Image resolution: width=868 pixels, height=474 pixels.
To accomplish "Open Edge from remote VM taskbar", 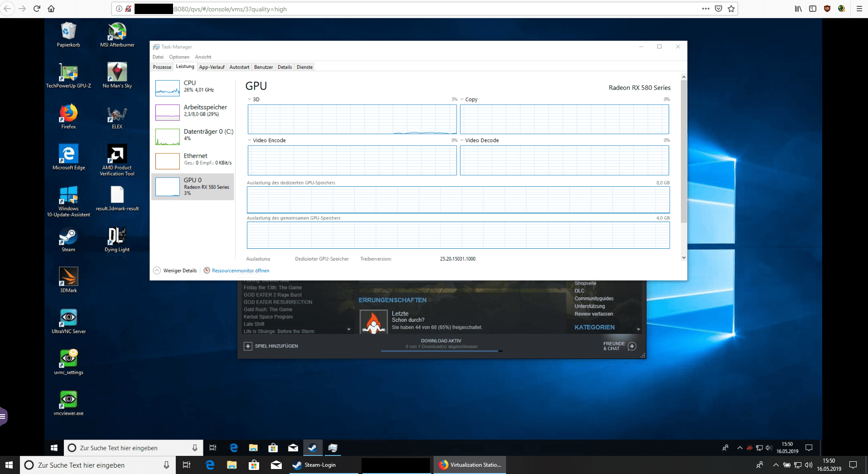I will pyautogui.click(x=233, y=448).
